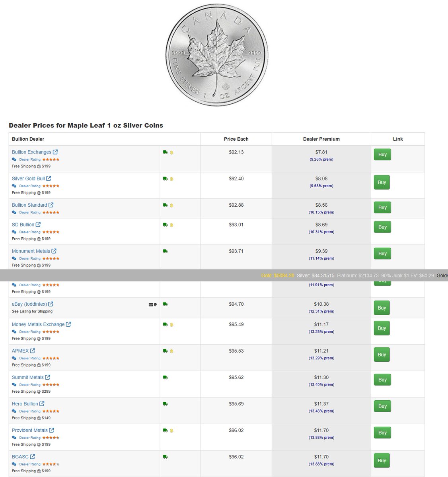
Task: Click the truck icon in BGASC row
Action: pyautogui.click(x=165, y=457)
